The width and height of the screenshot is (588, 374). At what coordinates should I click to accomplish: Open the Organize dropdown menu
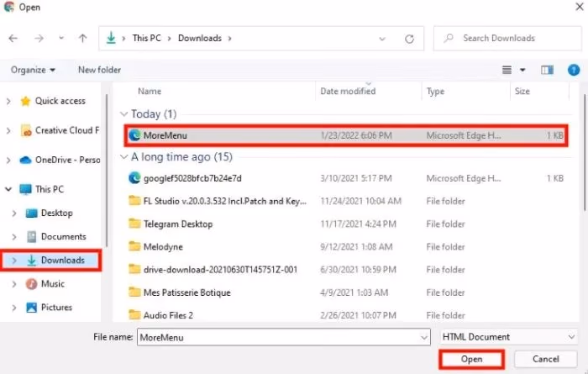[x=34, y=70]
